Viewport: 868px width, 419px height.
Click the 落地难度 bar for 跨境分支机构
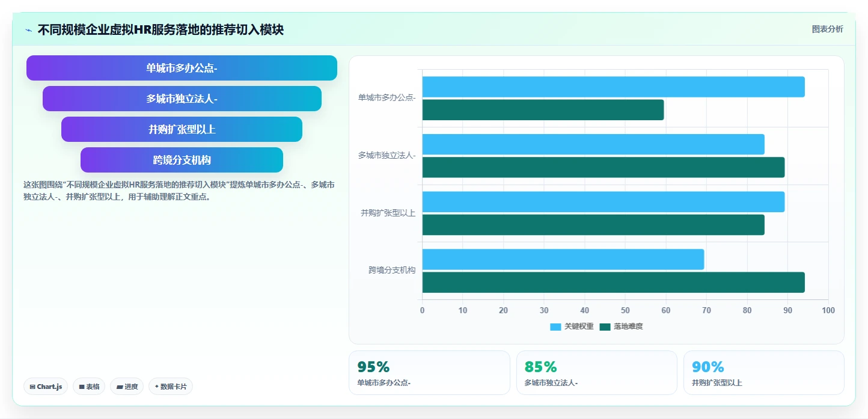pyautogui.click(x=613, y=283)
